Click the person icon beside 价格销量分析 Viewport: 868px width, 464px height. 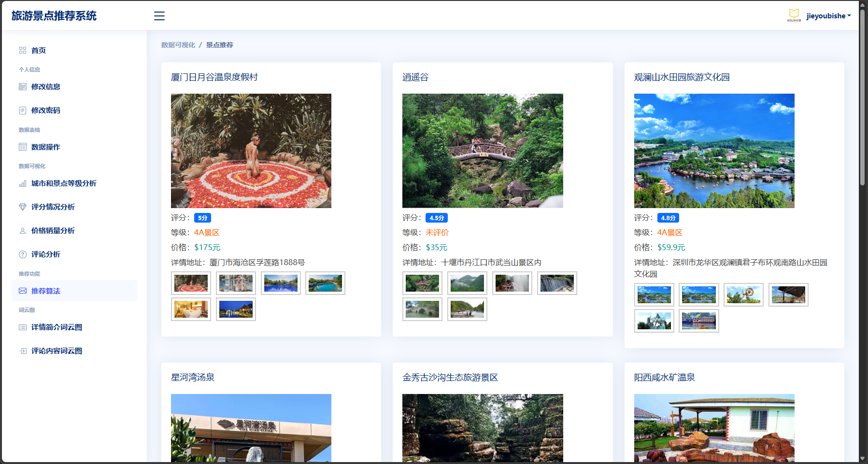[23, 231]
